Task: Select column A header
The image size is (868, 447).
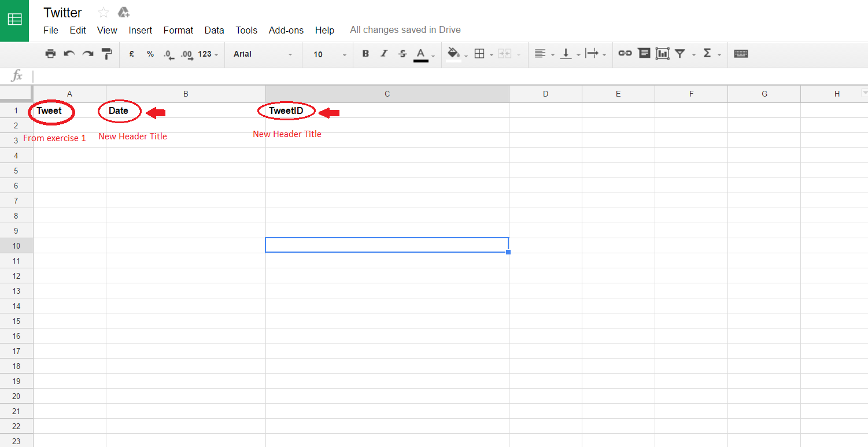Action: pyautogui.click(x=69, y=94)
